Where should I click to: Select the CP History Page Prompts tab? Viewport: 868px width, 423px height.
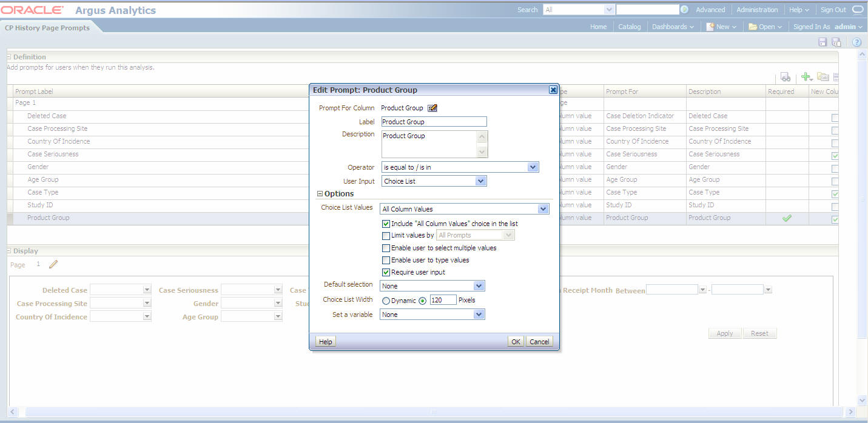tap(47, 28)
